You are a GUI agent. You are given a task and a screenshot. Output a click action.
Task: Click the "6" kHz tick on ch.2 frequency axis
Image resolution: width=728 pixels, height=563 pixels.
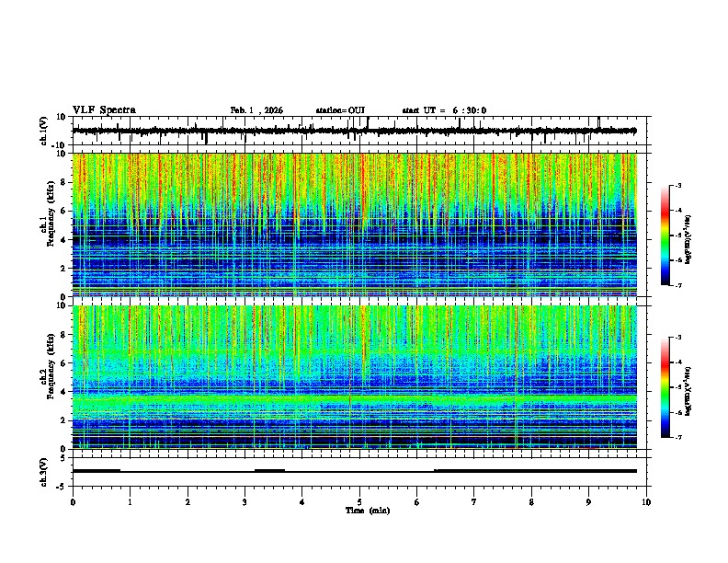click(64, 363)
